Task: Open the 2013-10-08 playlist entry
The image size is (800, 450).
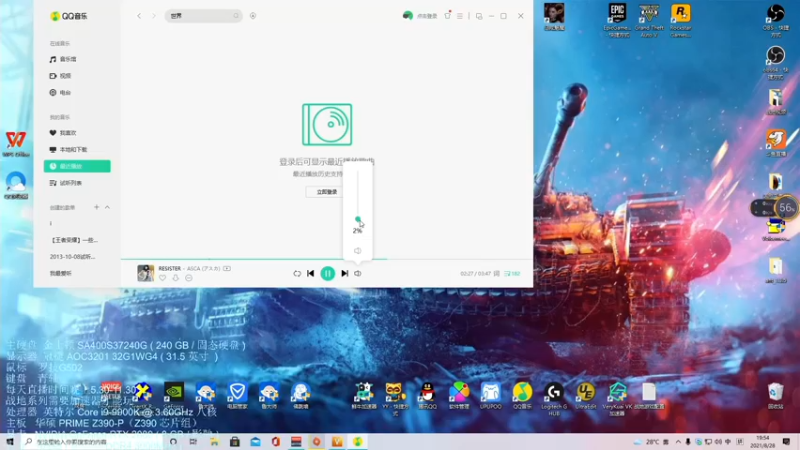Action: [72, 257]
